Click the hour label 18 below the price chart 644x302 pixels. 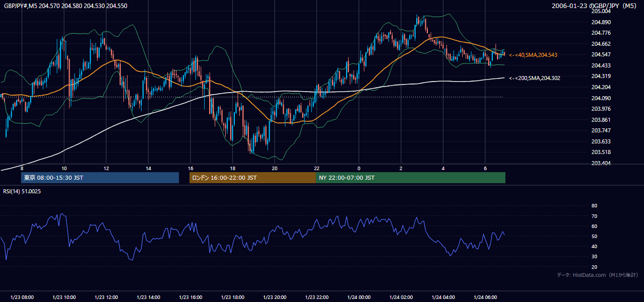click(232, 168)
